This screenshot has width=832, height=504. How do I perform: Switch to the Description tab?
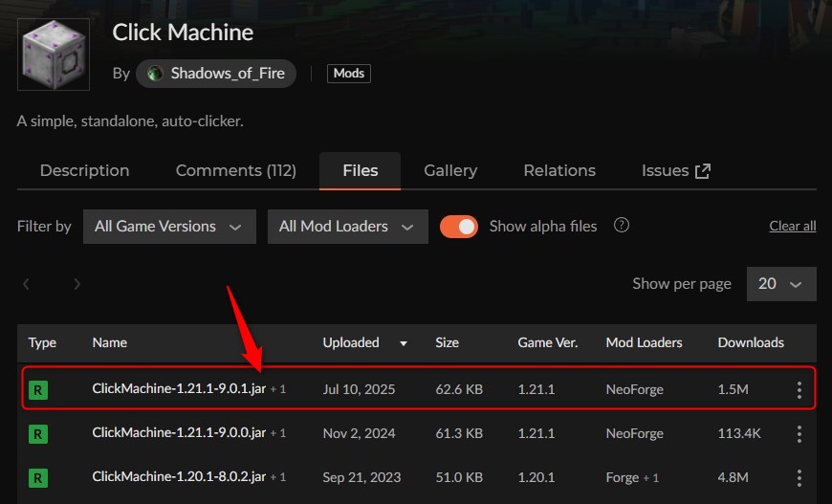[85, 170]
